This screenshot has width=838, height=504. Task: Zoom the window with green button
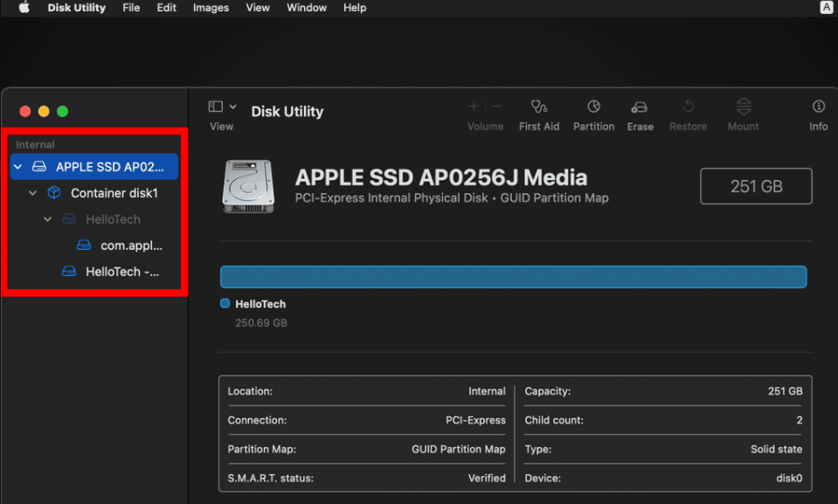pyautogui.click(x=63, y=111)
